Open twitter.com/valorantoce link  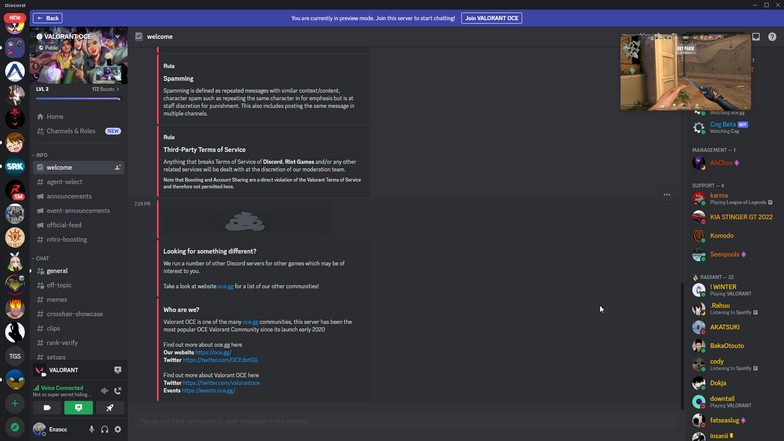tap(221, 383)
